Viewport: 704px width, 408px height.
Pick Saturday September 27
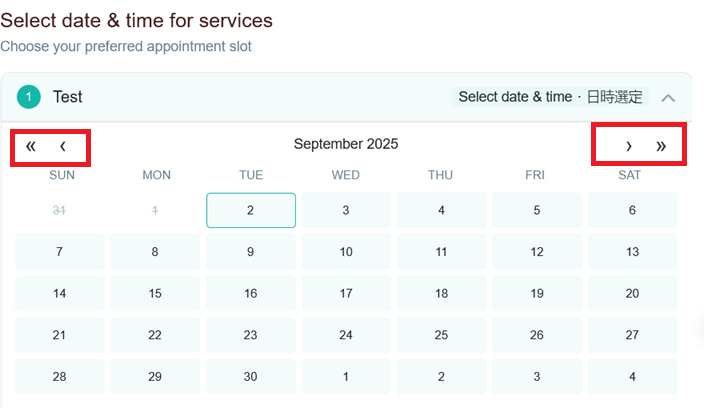tap(632, 335)
